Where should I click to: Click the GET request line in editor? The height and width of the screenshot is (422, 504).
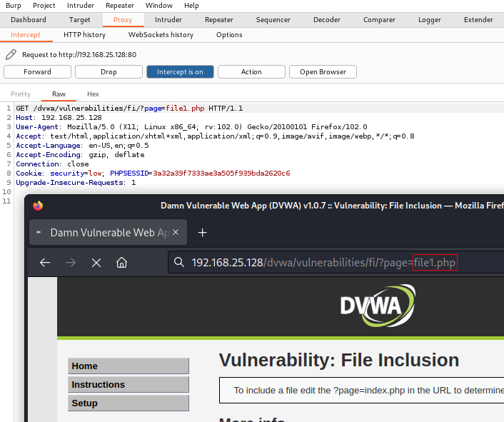(x=129, y=109)
